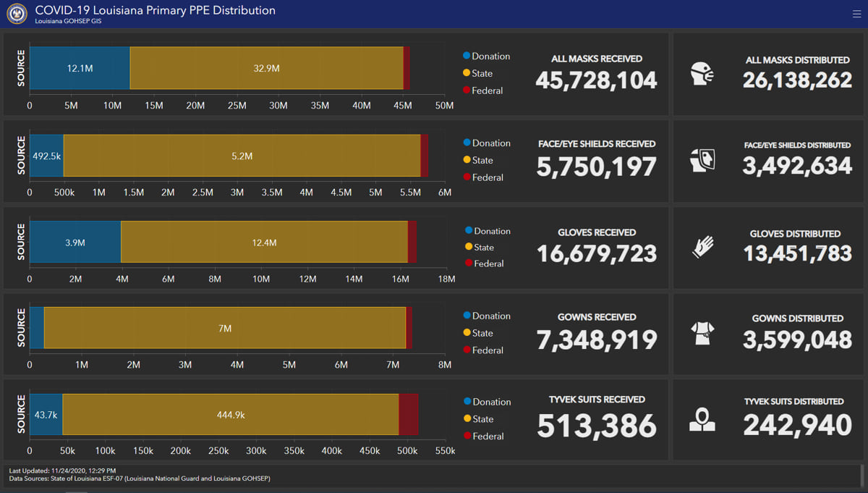This screenshot has height=493, width=868.
Task: Toggle State legend in Tyvek suits chart
Action: coord(478,419)
